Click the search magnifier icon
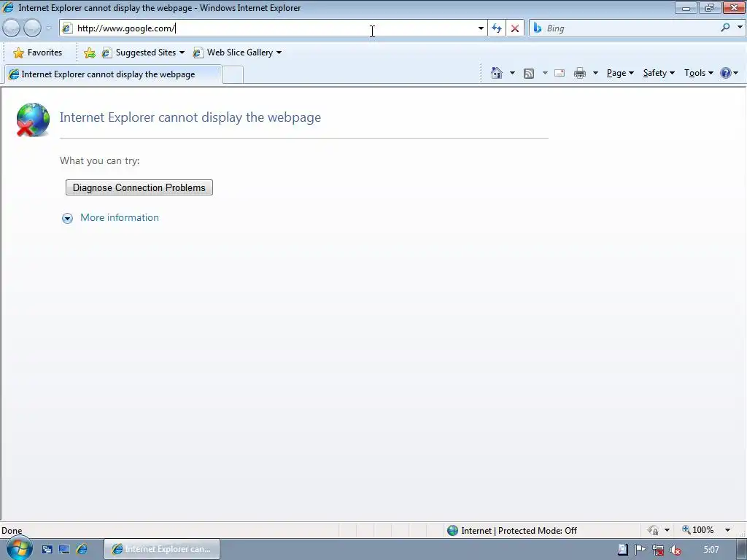This screenshot has width=747, height=560. pos(726,28)
